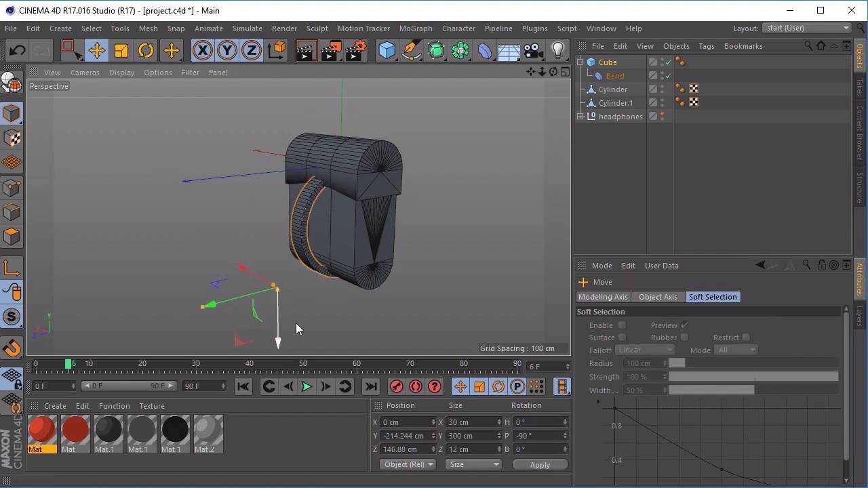Open the Layout start (User) dropdown

click(806, 28)
